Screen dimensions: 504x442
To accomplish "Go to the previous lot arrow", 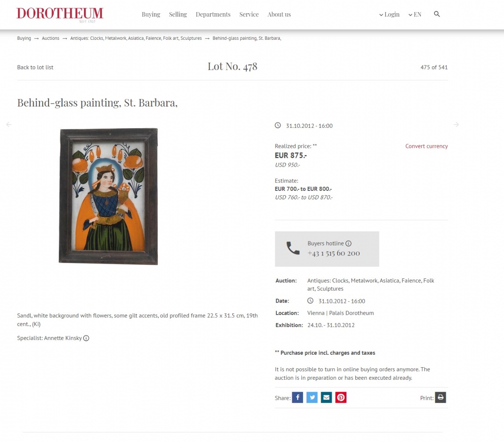I will pyautogui.click(x=9, y=125).
